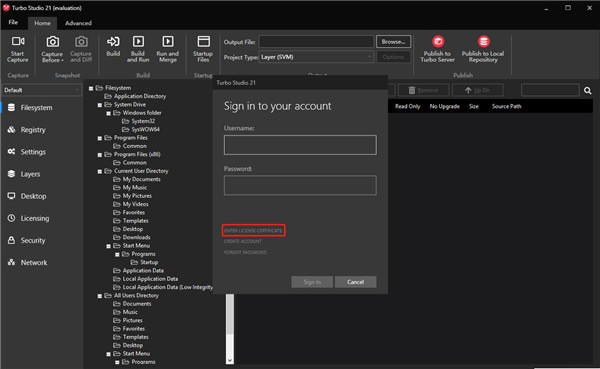
Task: Click the Sign In button
Action: point(312,282)
